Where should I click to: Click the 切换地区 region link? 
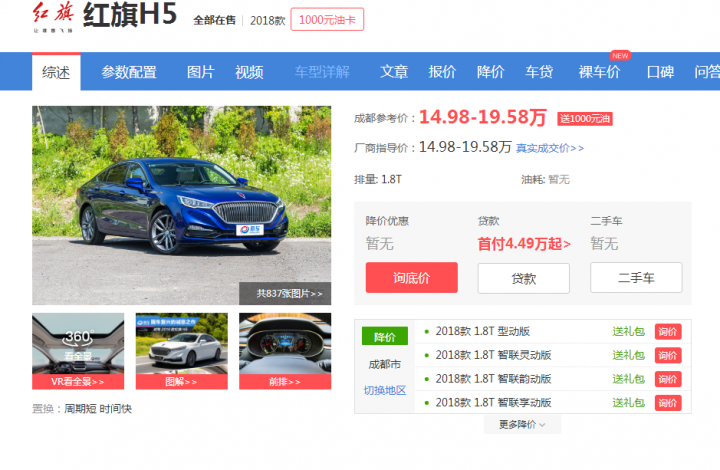[385, 391]
